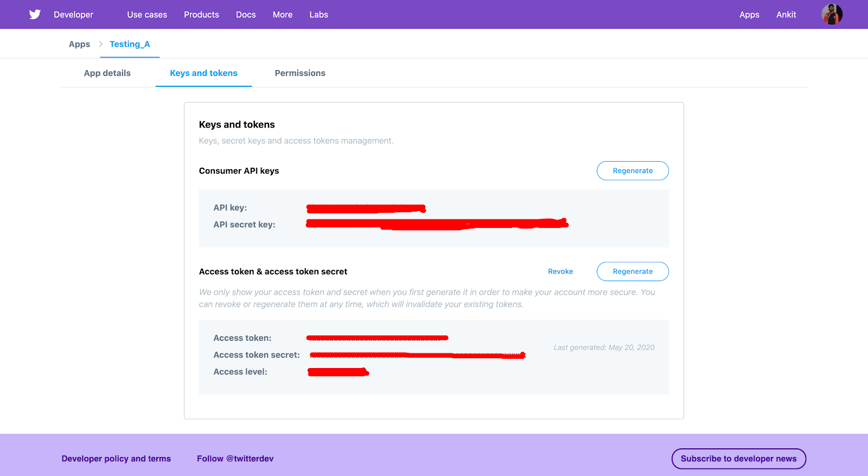Click 'Last generated: May 20, 2020' text
This screenshot has width=868, height=476.
click(x=604, y=347)
